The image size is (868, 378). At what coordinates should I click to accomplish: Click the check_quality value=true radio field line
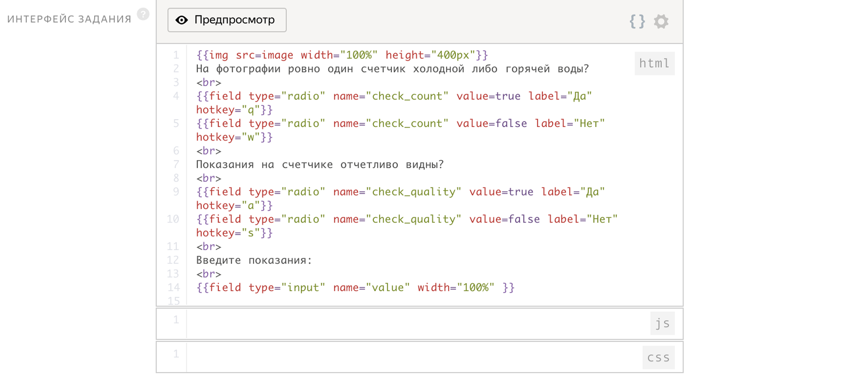(400, 192)
